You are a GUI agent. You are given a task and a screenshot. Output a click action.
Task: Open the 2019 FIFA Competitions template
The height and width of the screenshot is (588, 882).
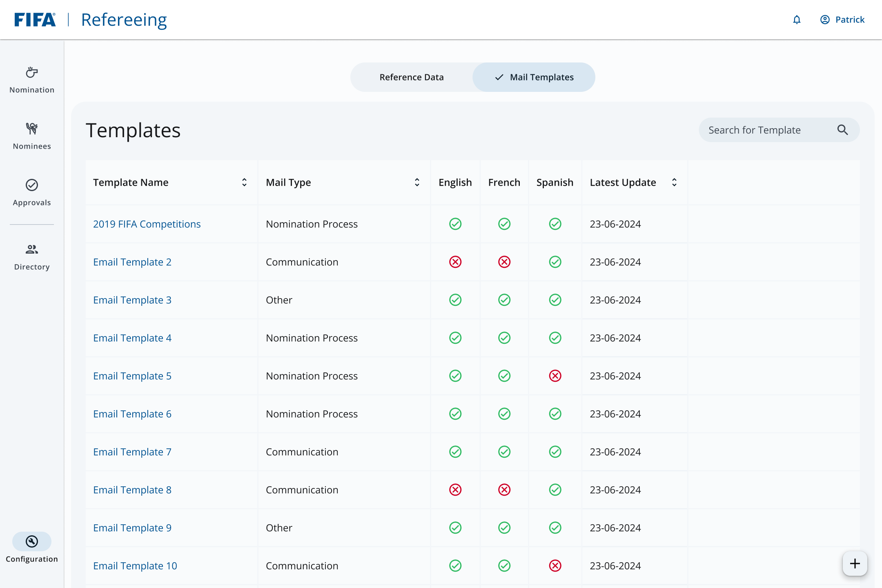click(x=147, y=224)
